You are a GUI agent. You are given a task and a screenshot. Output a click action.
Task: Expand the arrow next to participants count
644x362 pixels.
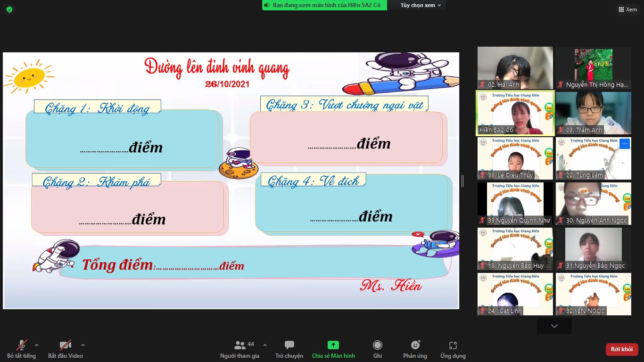[264, 345]
